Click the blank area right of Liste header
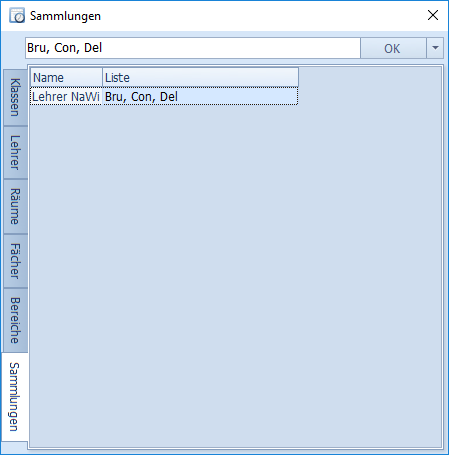 tap(370, 77)
